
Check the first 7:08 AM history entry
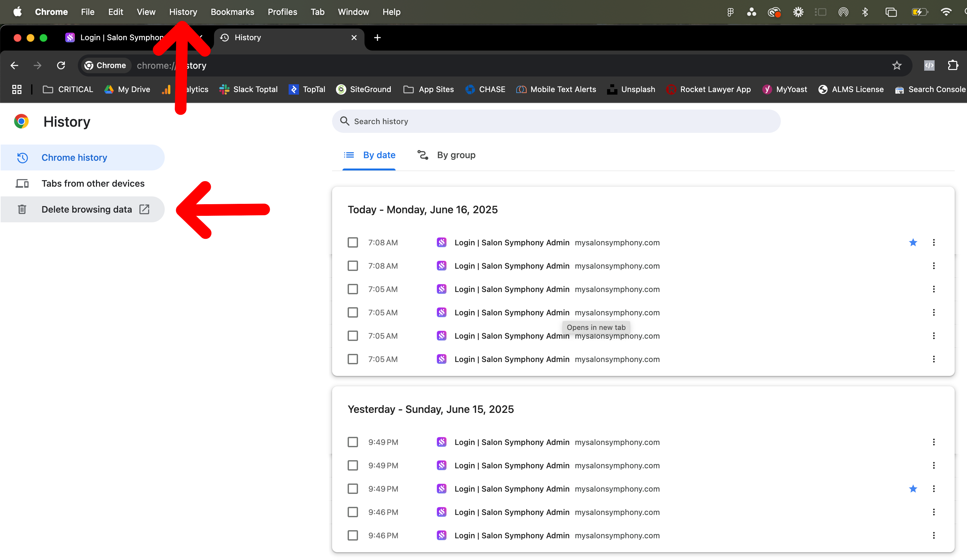click(352, 242)
